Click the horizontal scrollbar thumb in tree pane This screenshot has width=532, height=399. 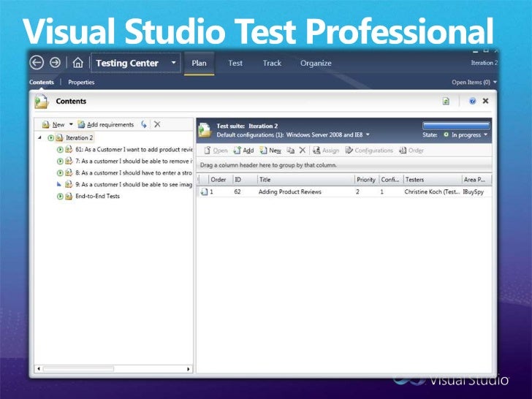(78, 369)
